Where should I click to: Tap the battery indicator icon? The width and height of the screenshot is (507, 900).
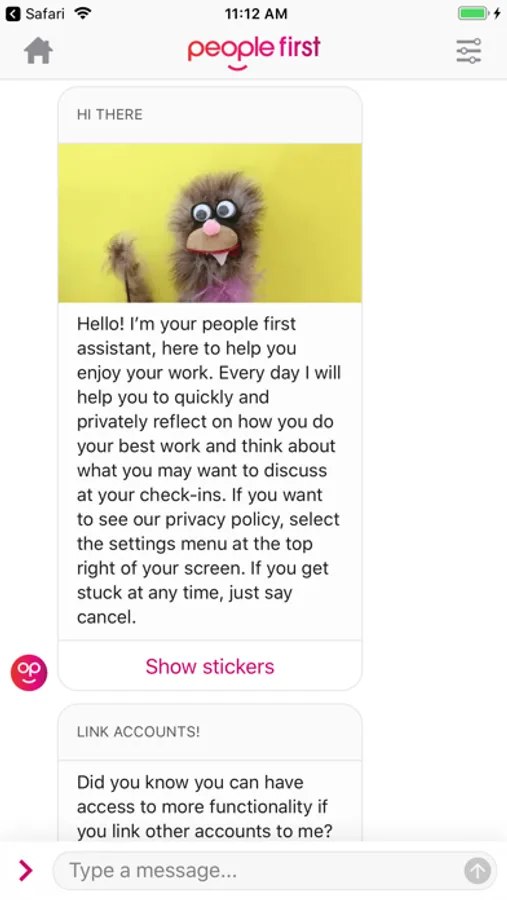(473, 13)
